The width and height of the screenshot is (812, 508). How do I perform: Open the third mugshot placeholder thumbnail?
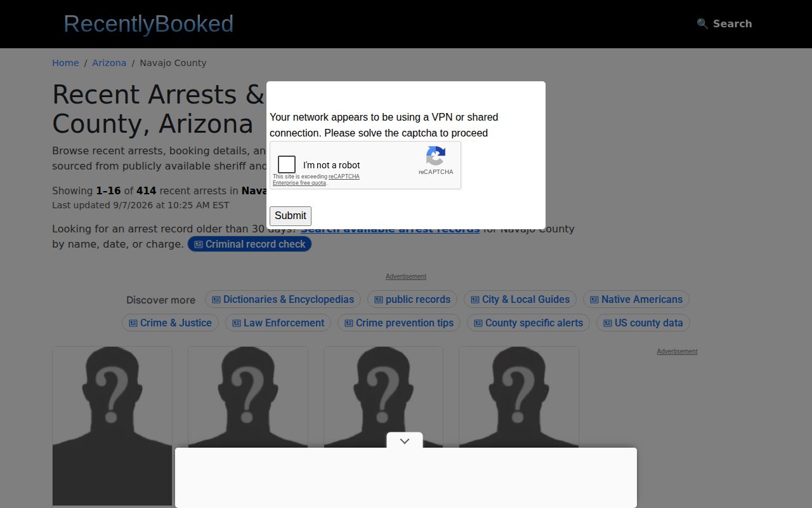click(383, 397)
